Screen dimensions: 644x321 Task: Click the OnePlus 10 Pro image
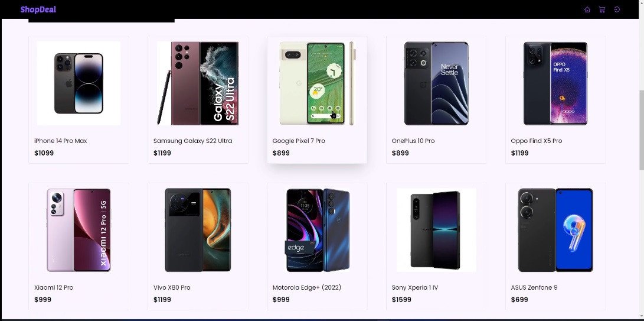(x=436, y=83)
